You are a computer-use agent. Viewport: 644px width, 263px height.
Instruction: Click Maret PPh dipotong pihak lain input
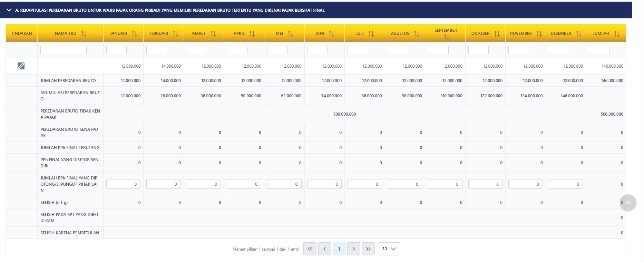tap(204, 184)
